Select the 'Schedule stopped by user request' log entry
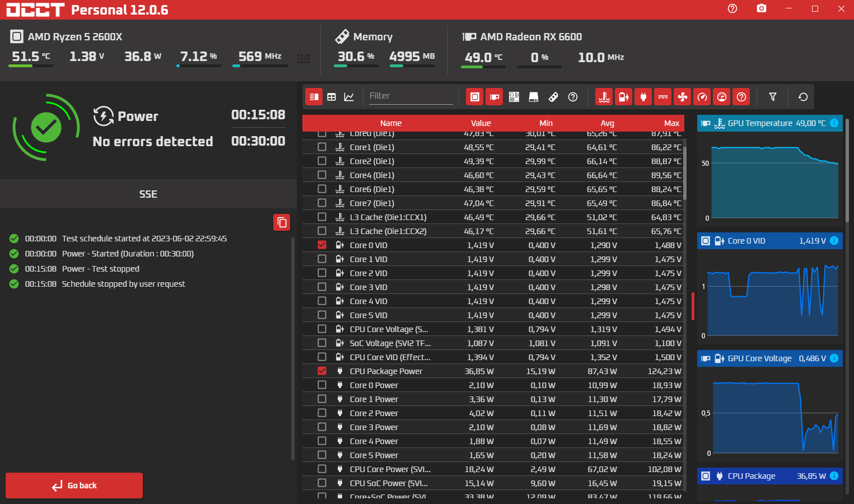 point(123,284)
